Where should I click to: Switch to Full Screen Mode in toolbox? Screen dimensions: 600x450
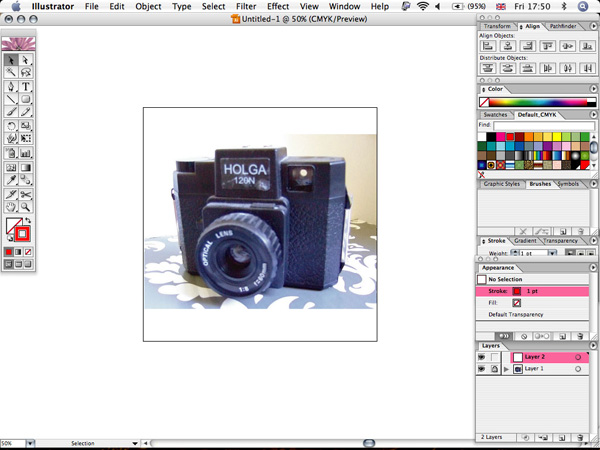pyautogui.click(x=28, y=264)
